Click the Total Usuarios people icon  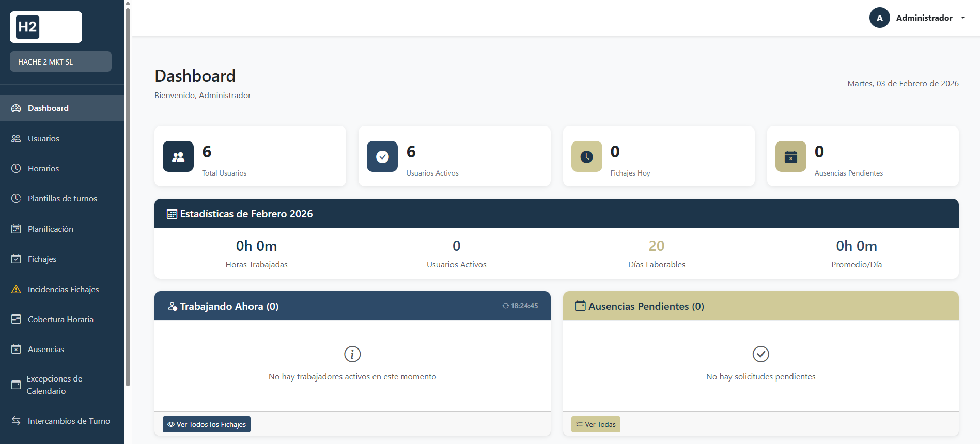click(178, 156)
